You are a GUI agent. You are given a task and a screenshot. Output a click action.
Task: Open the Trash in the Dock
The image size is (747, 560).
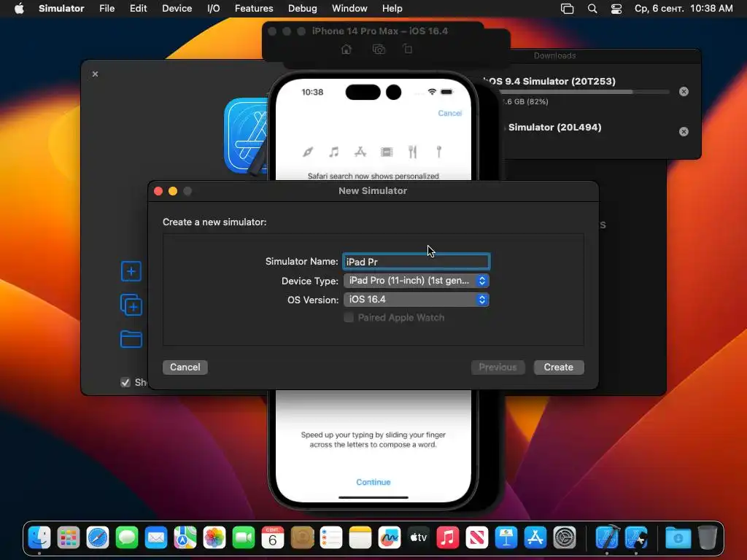coord(708,538)
